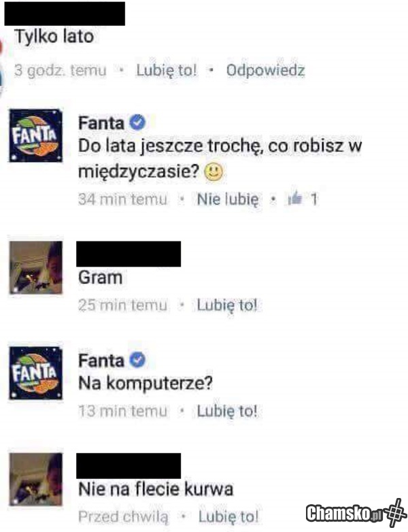Click the '34 min temu' timestamp
Viewport: 408px width, 532px height.
(x=123, y=199)
